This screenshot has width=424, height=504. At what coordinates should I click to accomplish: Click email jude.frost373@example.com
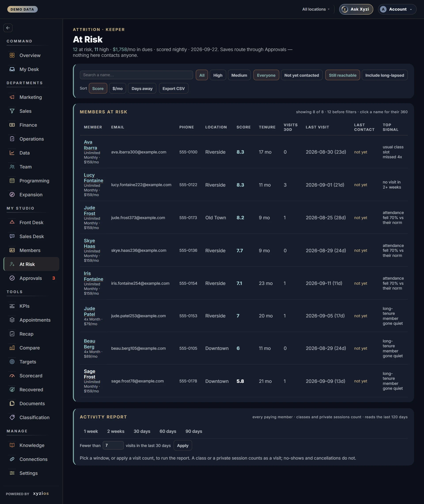pos(138,218)
